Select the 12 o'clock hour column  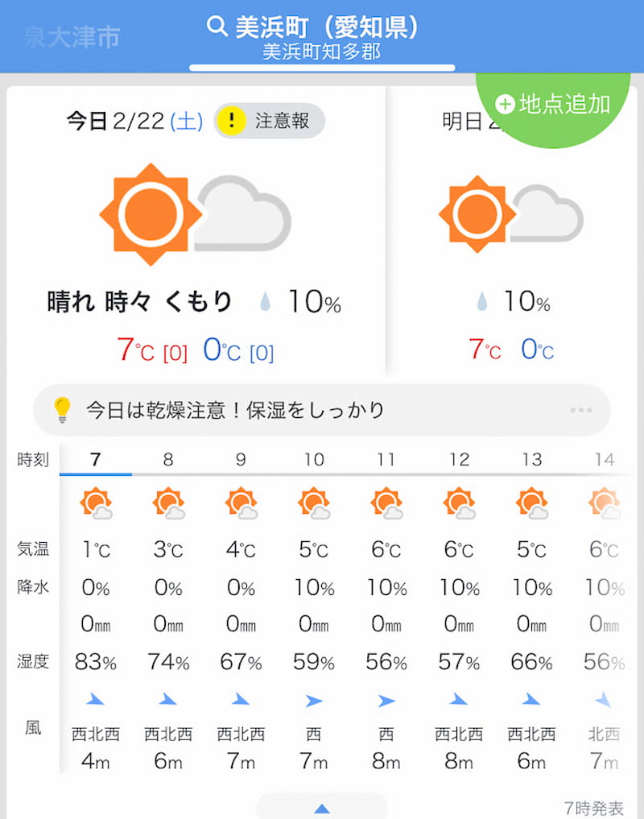point(459,460)
